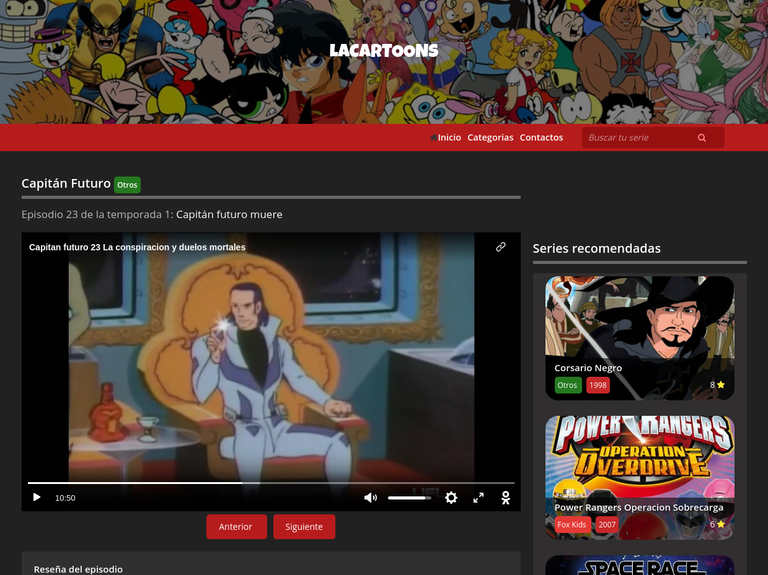Click the video title 'Capitan futuro 23 La conspiracion'
This screenshot has width=768, height=575.
[x=137, y=247]
